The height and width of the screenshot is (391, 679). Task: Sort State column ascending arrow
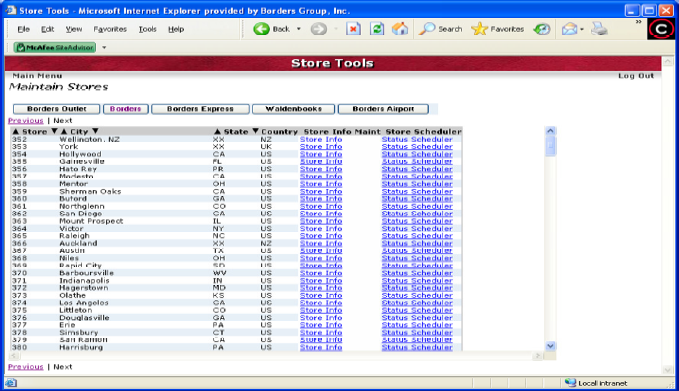click(x=217, y=131)
